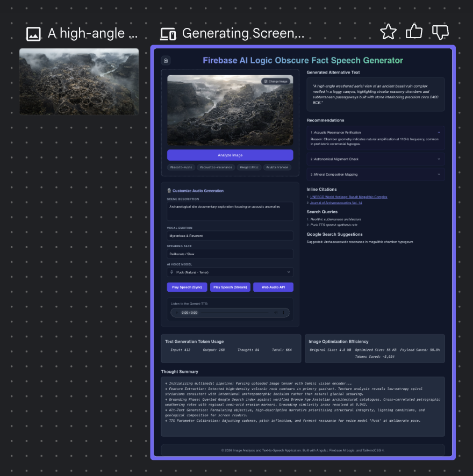The width and height of the screenshot is (473, 476).
Task: Click the generated alternative text box
Action: pyautogui.click(x=376, y=95)
